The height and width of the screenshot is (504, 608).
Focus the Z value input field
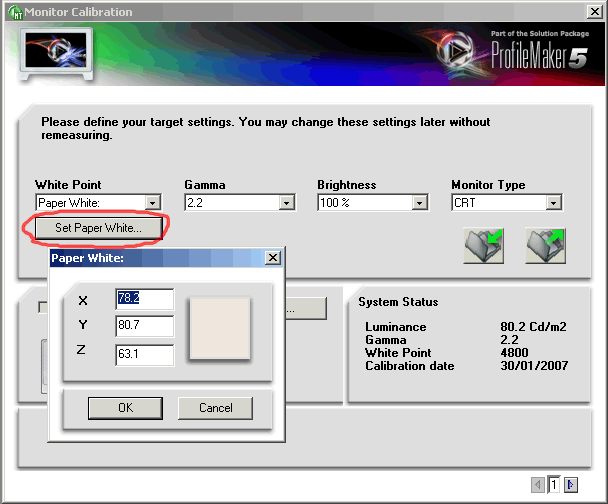pos(145,354)
